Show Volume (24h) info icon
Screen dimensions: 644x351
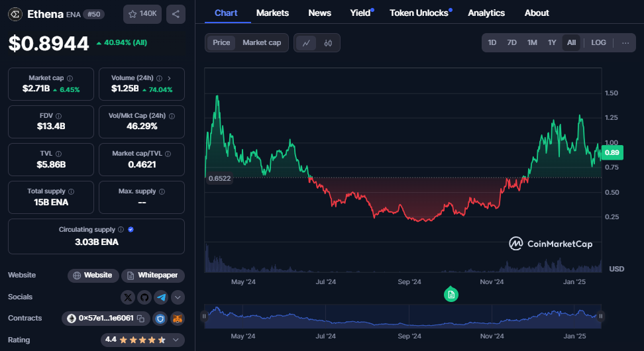click(x=160, y=78)
